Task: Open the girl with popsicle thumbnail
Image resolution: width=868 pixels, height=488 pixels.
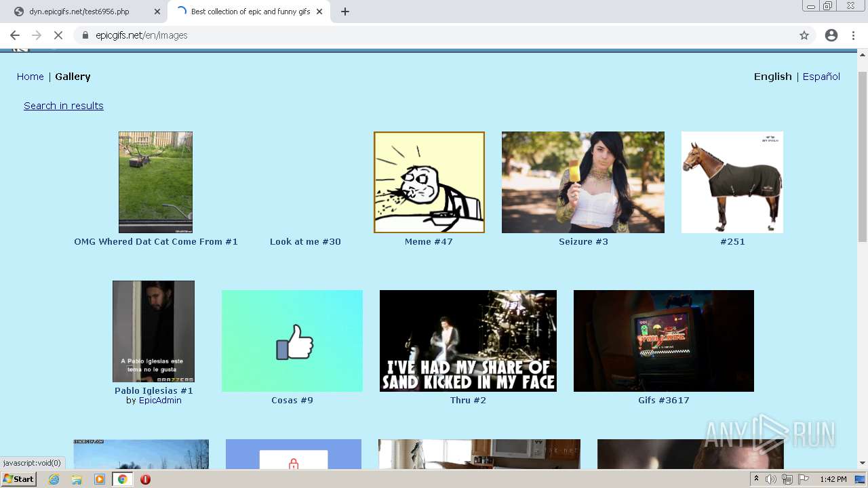Action: click(x=583, y=182)
